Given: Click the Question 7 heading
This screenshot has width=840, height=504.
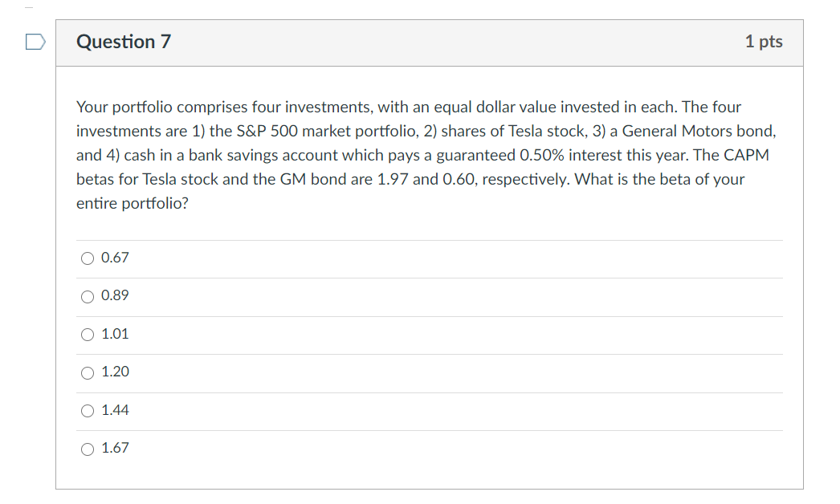Looking at the screenshot, I should tap(124, 42).
